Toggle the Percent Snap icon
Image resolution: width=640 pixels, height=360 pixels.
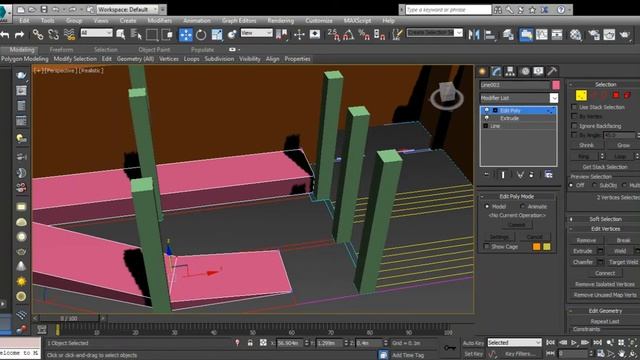(x=364, y=35)
